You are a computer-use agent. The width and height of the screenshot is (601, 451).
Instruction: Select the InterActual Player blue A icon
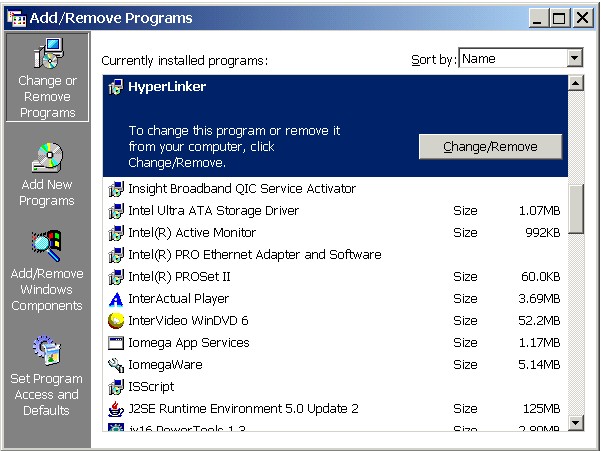coord(116,299)
